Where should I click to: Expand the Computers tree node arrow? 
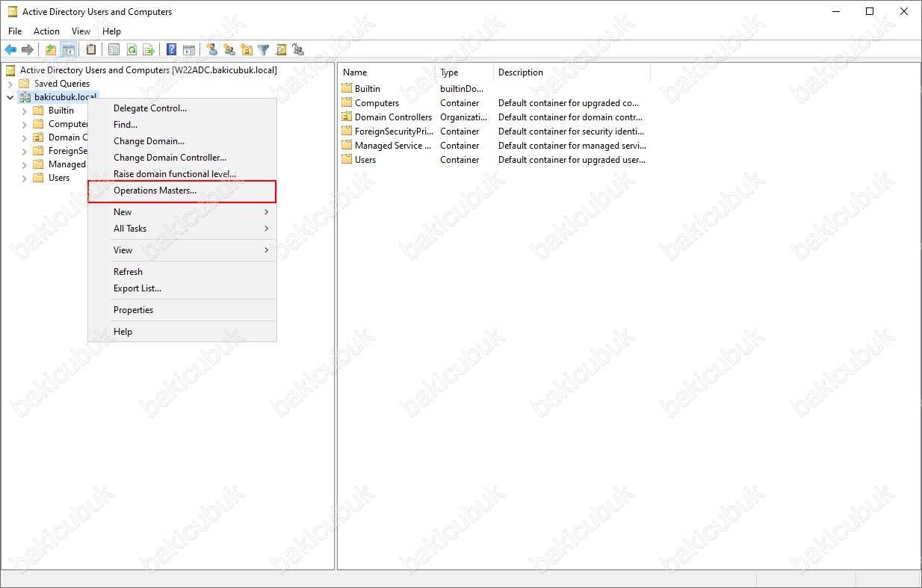pos(24,124)
